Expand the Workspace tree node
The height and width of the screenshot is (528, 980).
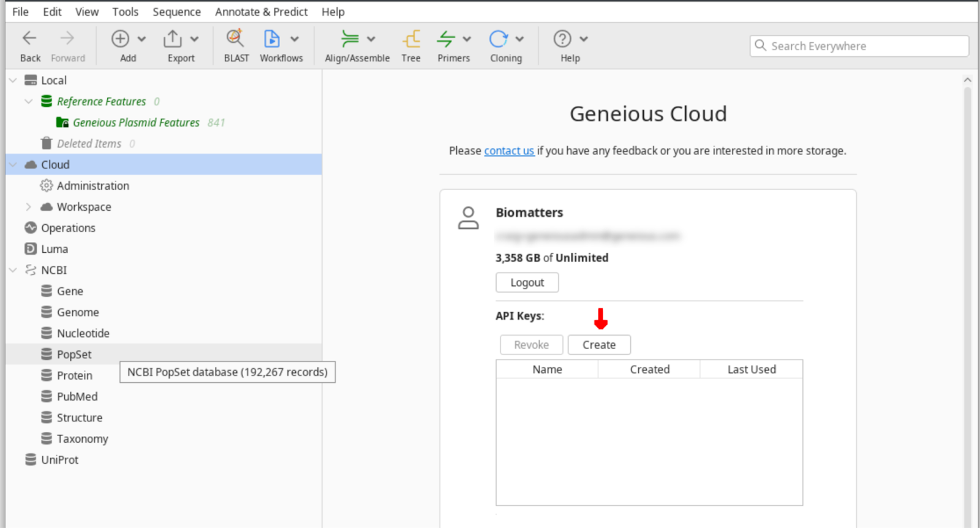coord(29,207)
